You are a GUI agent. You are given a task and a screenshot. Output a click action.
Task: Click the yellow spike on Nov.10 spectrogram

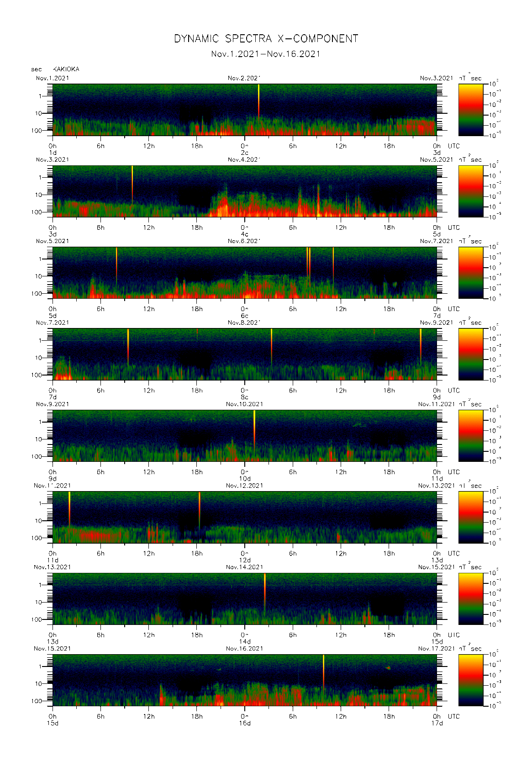coord(254,429)
